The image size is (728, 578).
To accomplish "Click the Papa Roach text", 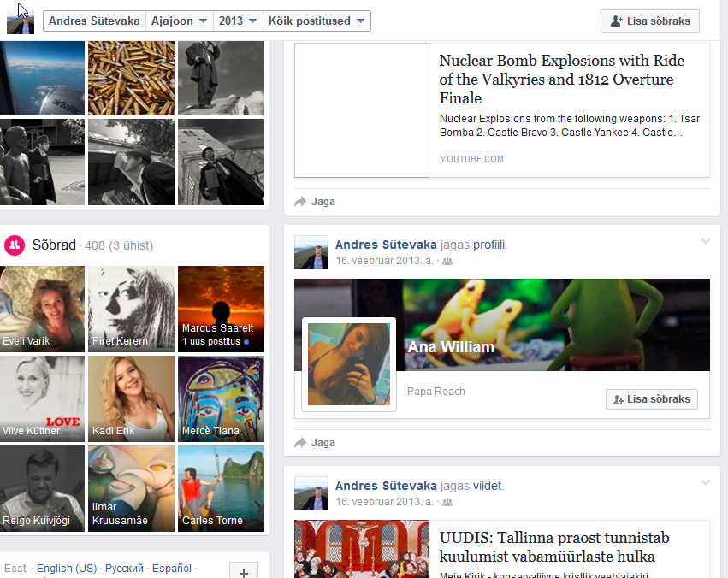I will pos(436,392).
